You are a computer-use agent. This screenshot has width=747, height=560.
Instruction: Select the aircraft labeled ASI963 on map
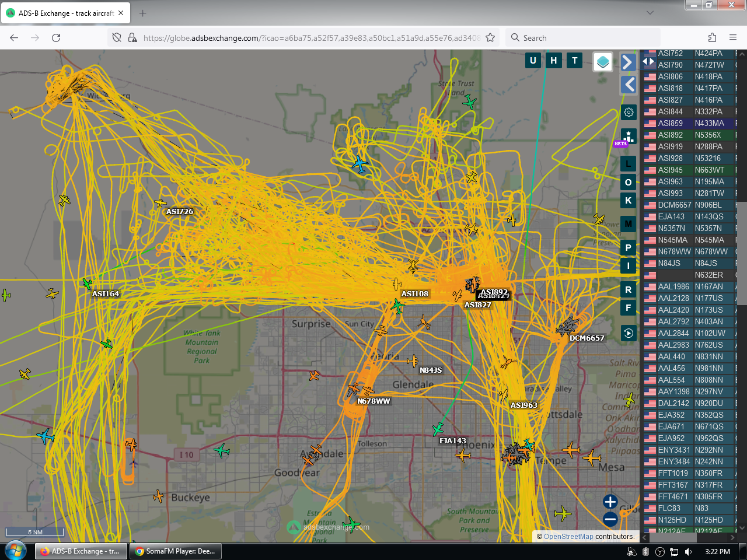point(503,395)
